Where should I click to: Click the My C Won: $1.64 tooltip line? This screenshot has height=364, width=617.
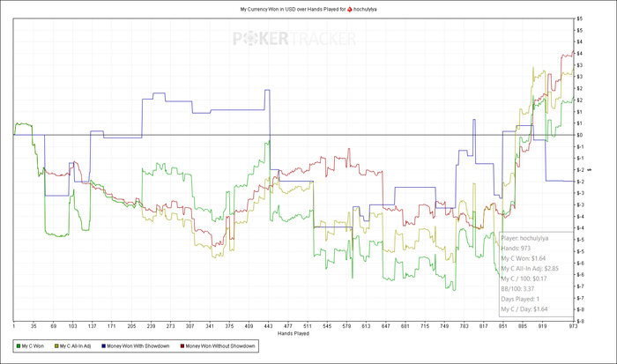(524, 258)
